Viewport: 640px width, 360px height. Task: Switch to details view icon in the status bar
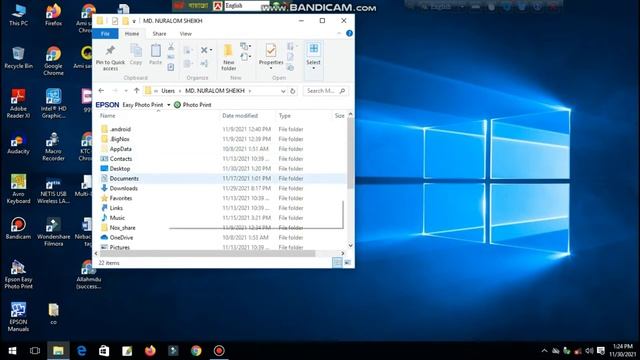[x=337, y=263]
